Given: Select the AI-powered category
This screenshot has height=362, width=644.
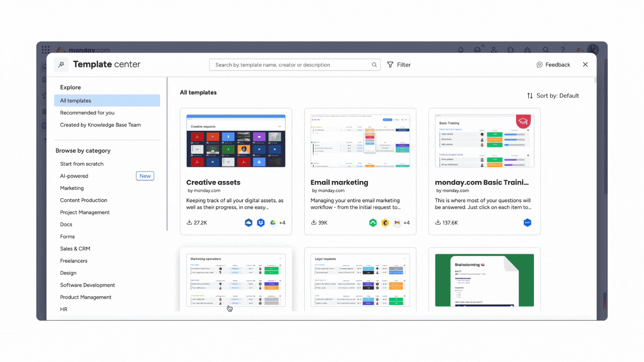Looking at the screenshot, I should [74, 176].
